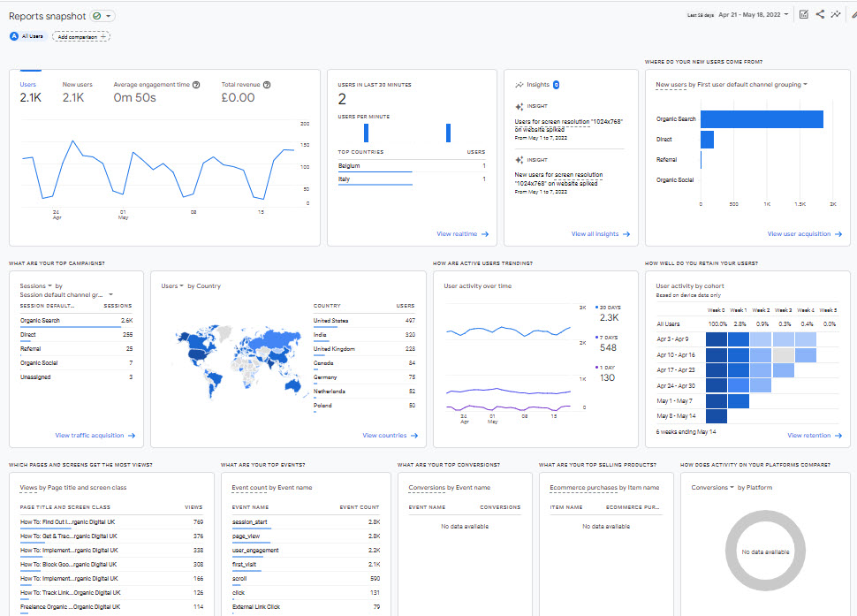857x616 pixels.
Task: Click the share report icon
Action: click(820, 14)
